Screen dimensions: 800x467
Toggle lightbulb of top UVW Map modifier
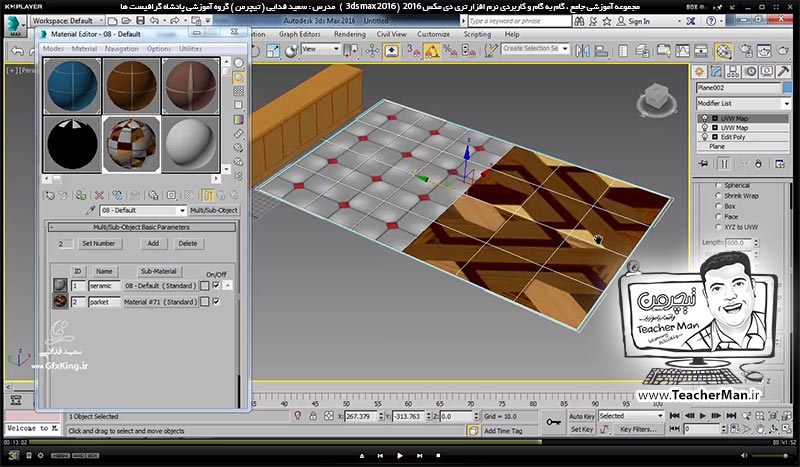pyautogui.click(x=705, y=118)
